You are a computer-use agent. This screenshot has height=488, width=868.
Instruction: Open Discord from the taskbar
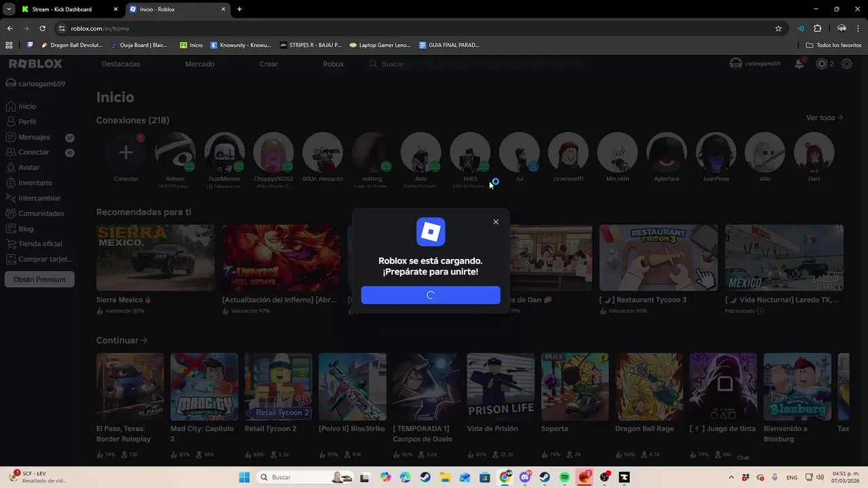coord(525,477)
